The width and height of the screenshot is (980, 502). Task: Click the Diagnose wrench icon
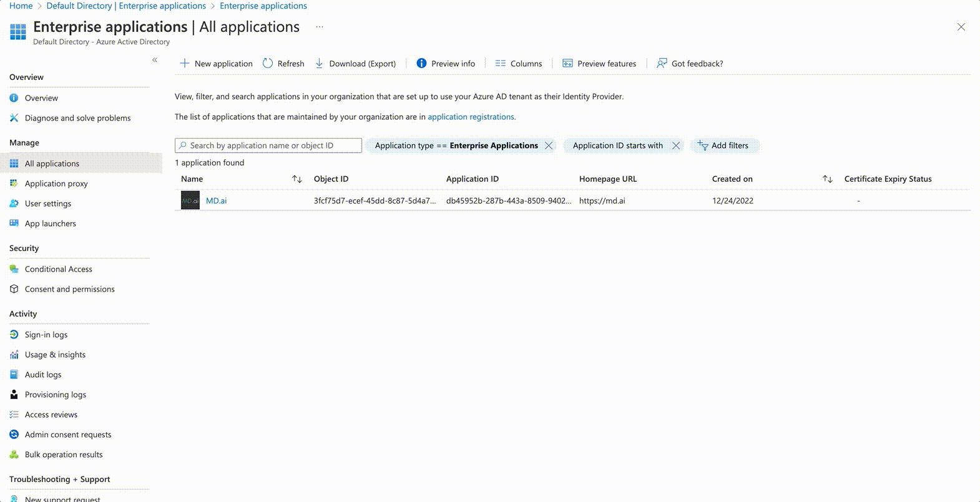14,118
